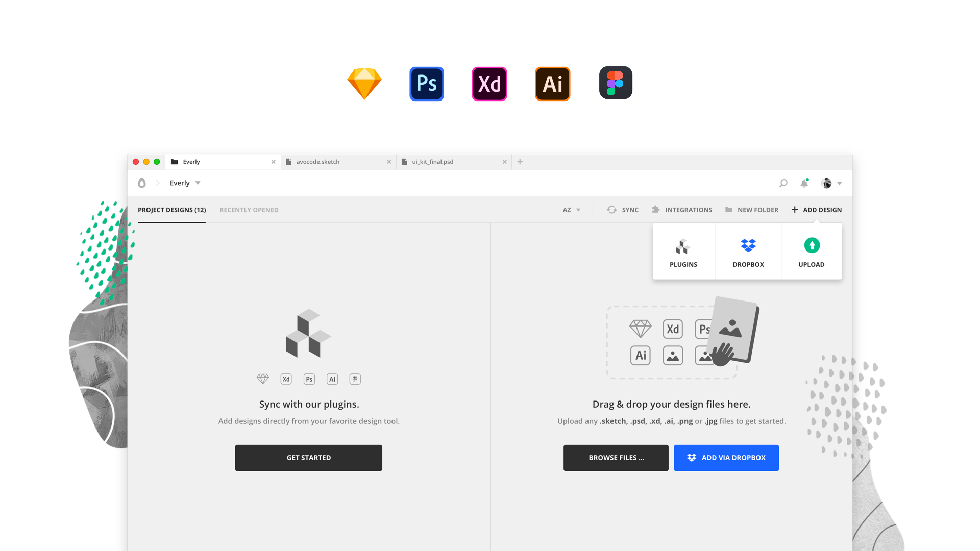Image resolution: width=980 pixels, height=551 pixels.
Task: Click the Sketch diamond logo at top
Action: click(364, 84)
